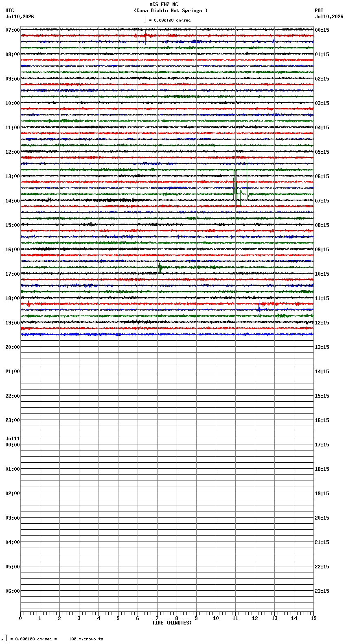Click the PDT label at top right
Image resolution: width=346 pixels, height=644 pixels.
point(319,11)
